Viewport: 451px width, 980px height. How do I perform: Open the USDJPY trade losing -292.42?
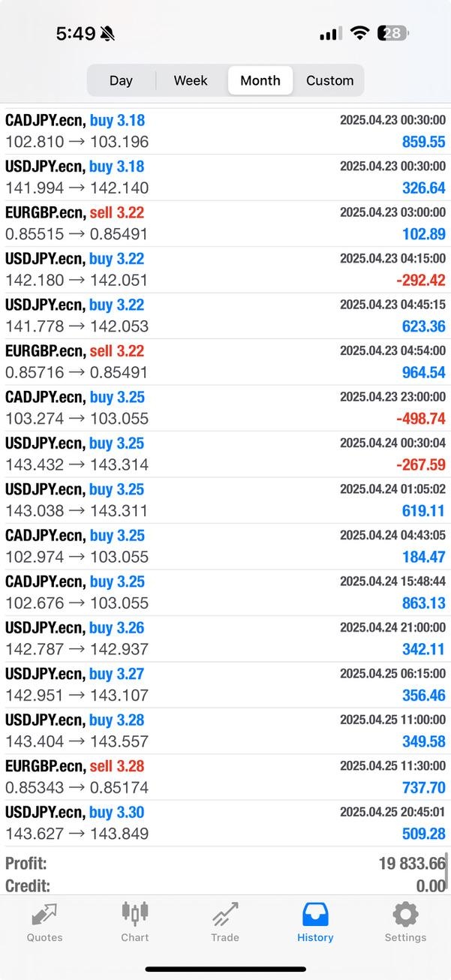pyautogui.click(x=225, y=269)
